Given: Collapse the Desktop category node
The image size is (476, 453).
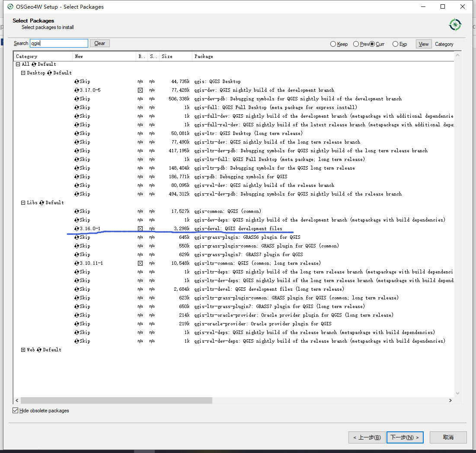Looking at the screenshot, I should click(x=23, y=73).
